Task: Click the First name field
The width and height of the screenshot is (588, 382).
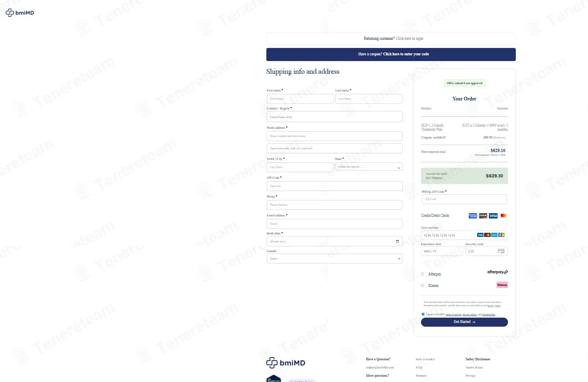Action: point(300,99)
